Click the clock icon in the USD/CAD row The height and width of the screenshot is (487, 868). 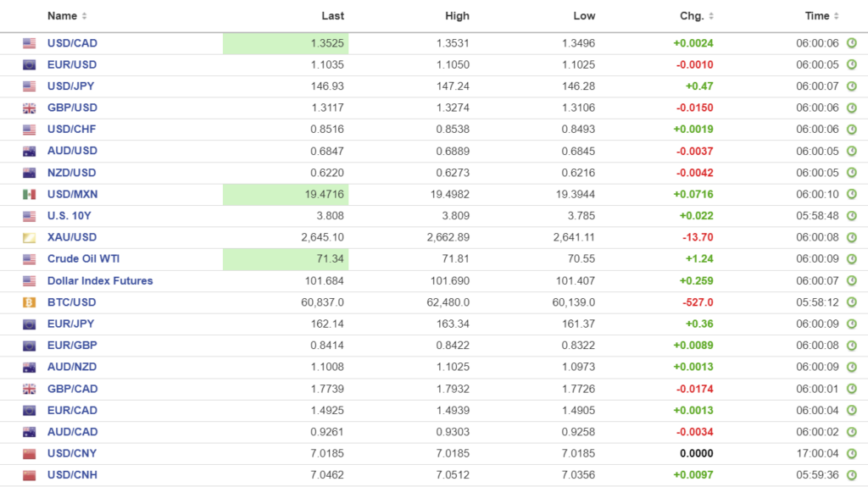click(852, 43)
